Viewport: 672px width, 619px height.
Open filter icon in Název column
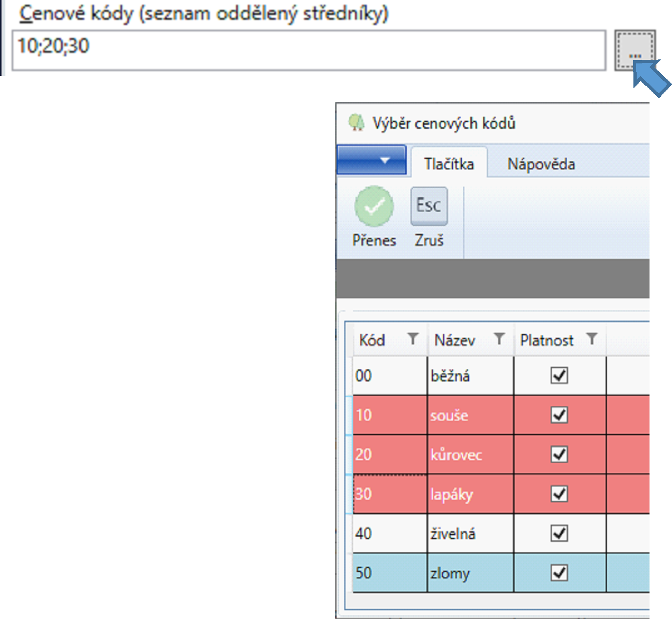coord(499,339)
